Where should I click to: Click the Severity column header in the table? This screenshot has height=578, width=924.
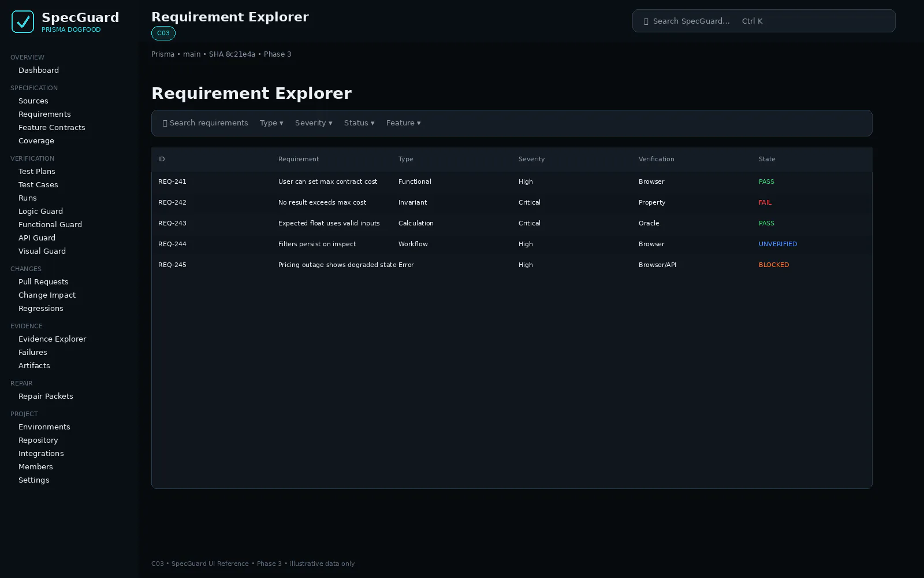531,159
